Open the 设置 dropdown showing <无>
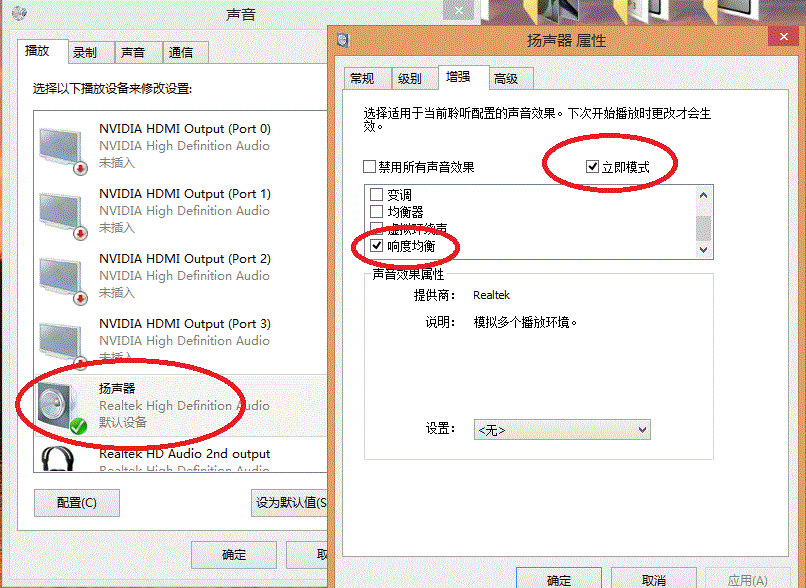This screenshot has height=588, width=806. coord(563,430)
